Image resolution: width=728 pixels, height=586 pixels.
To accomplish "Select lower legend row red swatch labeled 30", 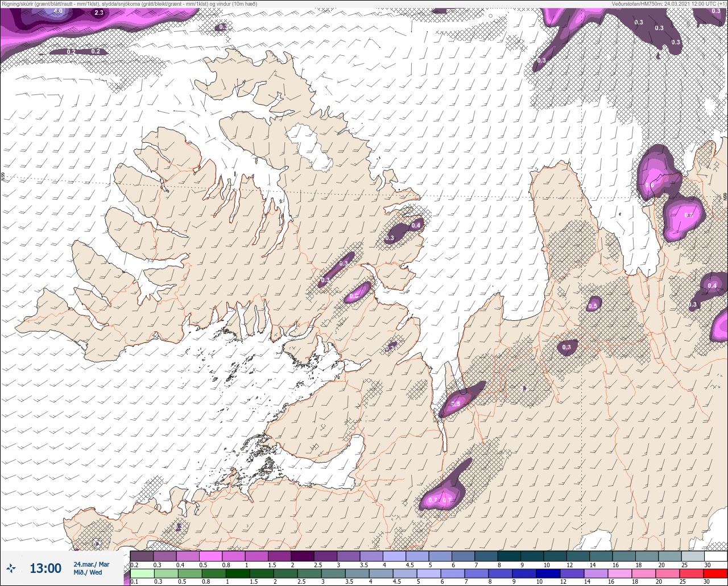I will [x=715, y=573].
